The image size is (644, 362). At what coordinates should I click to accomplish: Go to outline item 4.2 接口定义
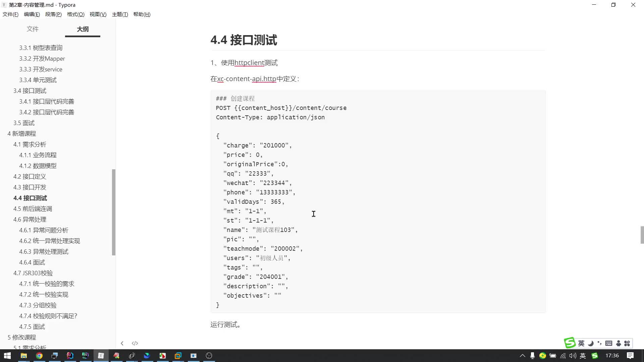click(x=30, y=177)
